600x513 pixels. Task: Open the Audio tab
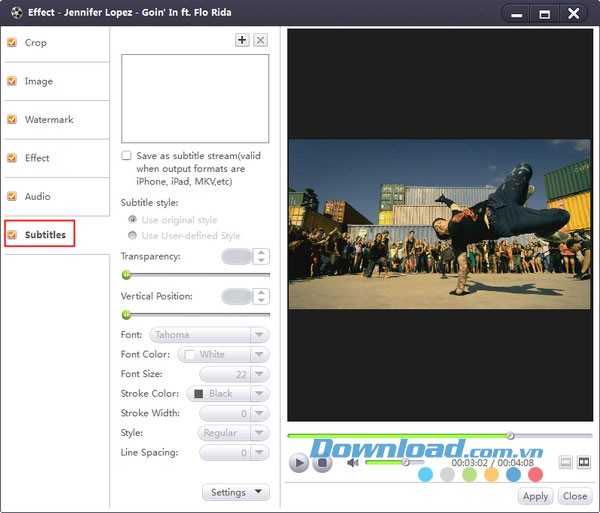[38, 196]
